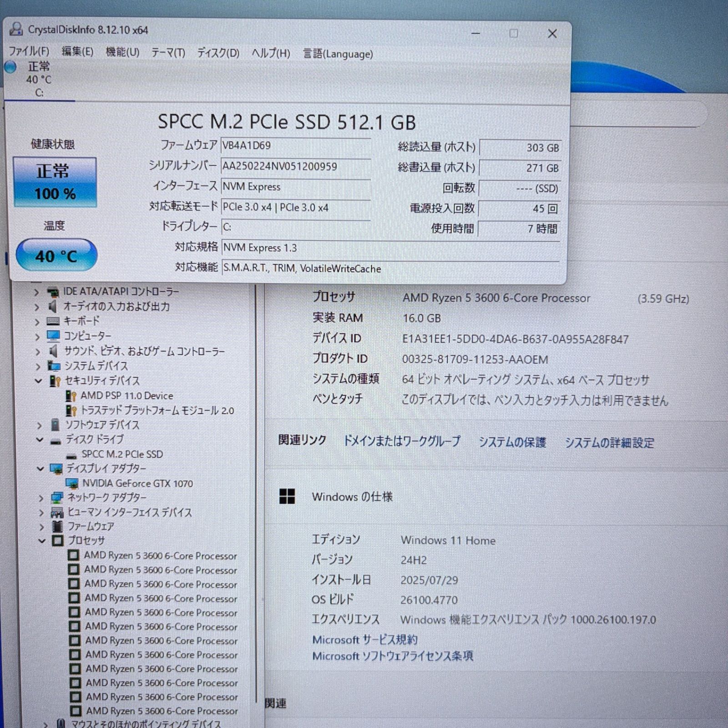Open the 言語(Language) menu
Screen dimensions: 728x728
click(x=338, y=54)
